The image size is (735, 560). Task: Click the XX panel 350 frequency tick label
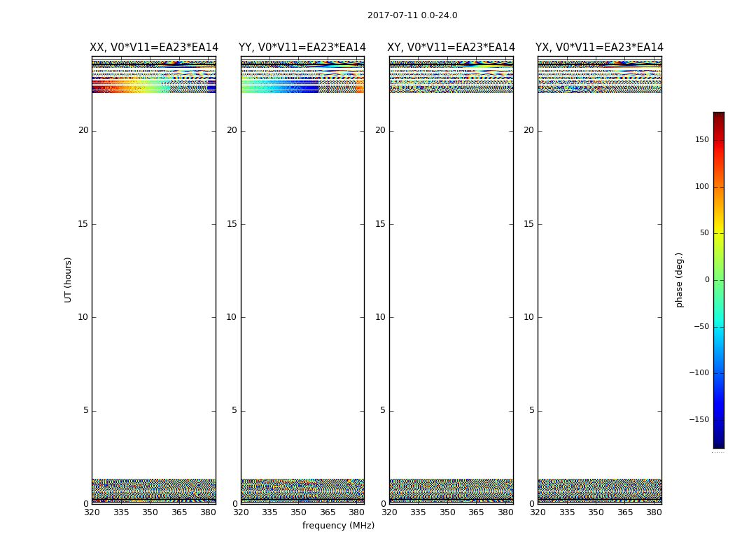click(x=150, y=512)
